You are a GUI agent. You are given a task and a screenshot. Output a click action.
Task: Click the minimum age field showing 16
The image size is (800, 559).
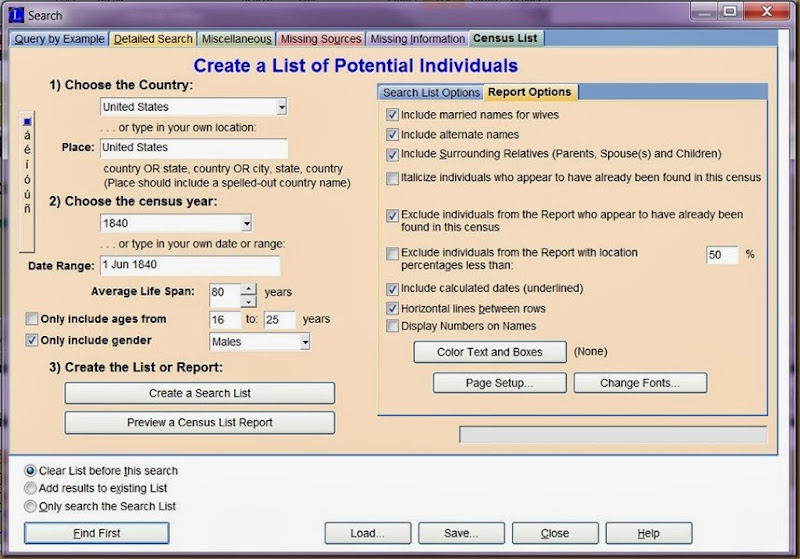pyautogui.click(x=224, y=320)
